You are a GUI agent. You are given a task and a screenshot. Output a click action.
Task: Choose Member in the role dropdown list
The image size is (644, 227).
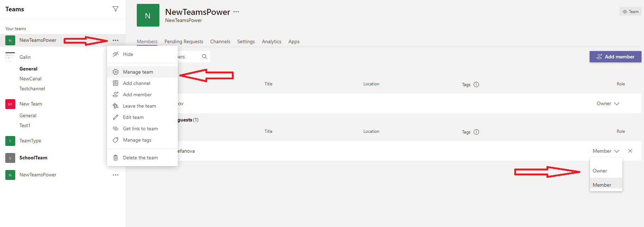tap(606, 185)
